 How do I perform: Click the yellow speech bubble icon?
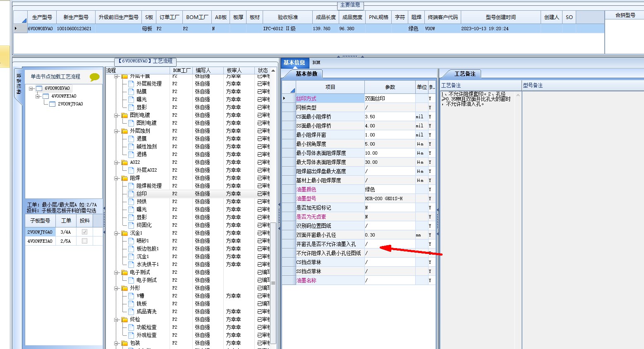pyautogui.click(x=94, y=77)
